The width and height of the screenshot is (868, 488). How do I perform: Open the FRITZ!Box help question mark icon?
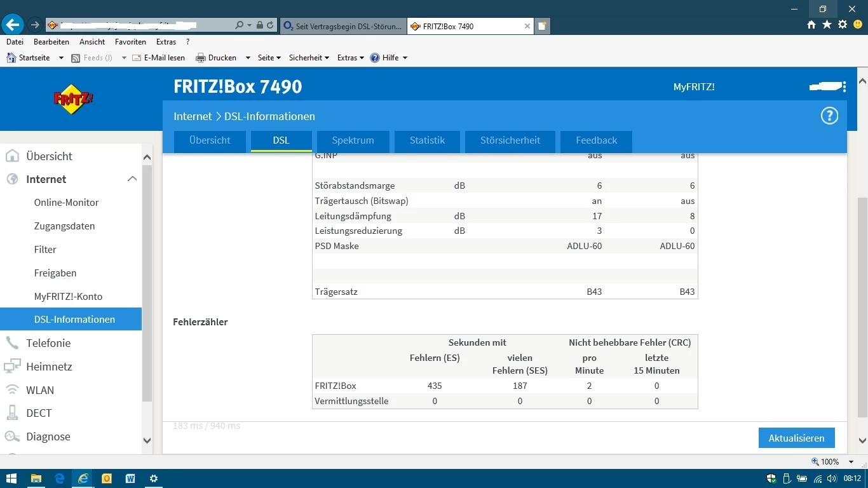[x=829, y=116]
